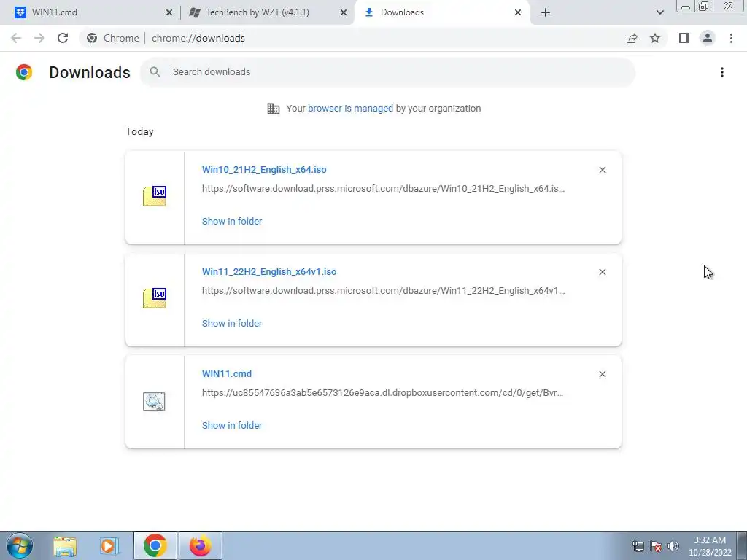
Task: Open the side panel icon
Action: coord(684,38)
